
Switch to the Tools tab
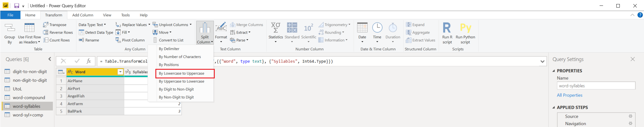coord(125,15)
